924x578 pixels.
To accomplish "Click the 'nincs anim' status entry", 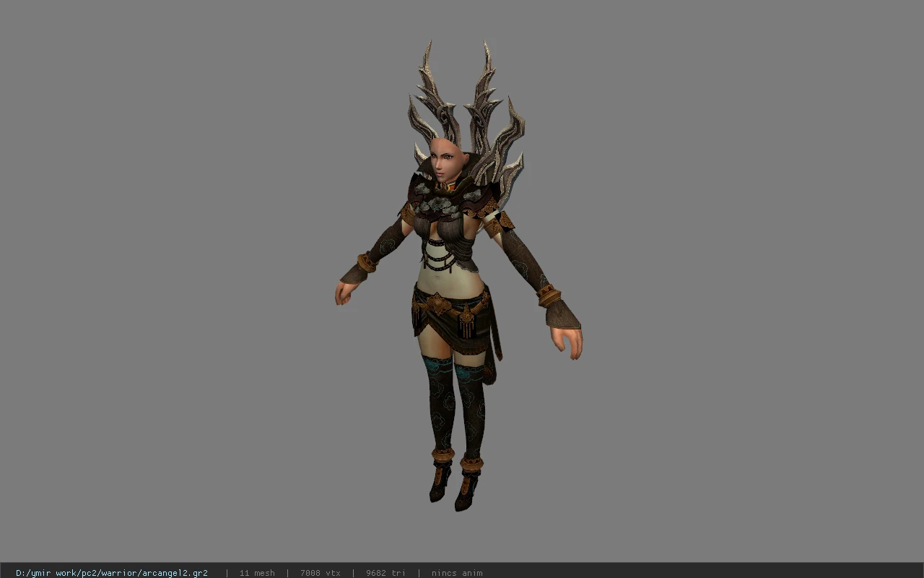I will coord(457,573).
